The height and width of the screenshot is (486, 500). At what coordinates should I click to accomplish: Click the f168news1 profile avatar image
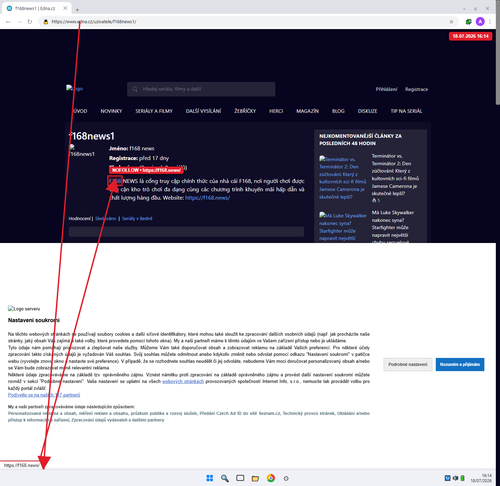(82, 151)
